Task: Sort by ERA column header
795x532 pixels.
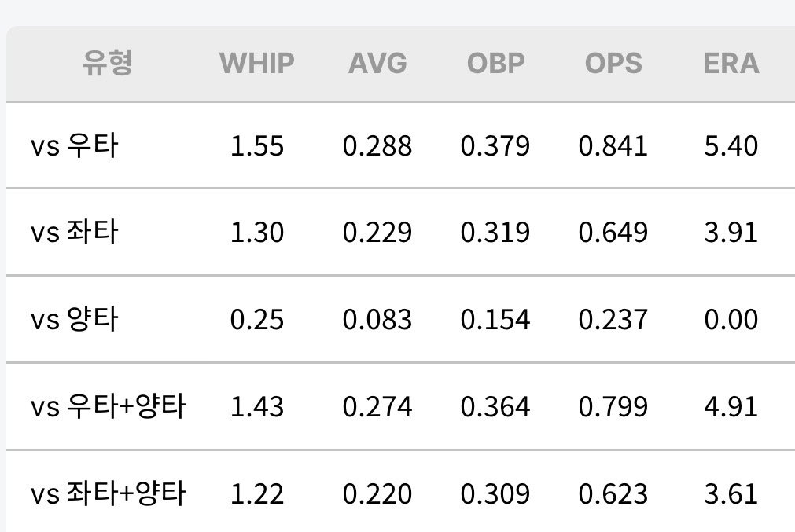Action: [731, 64]
